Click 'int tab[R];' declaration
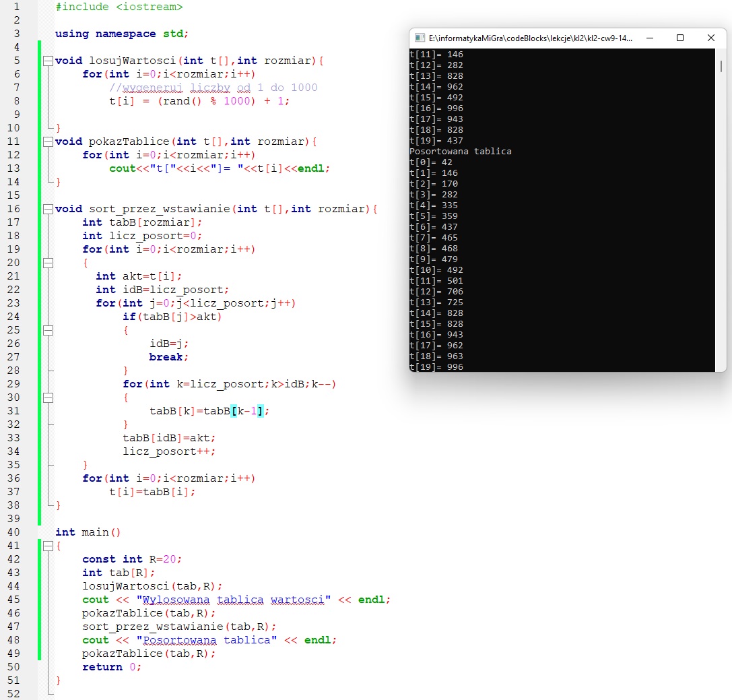 pos(119,573)
